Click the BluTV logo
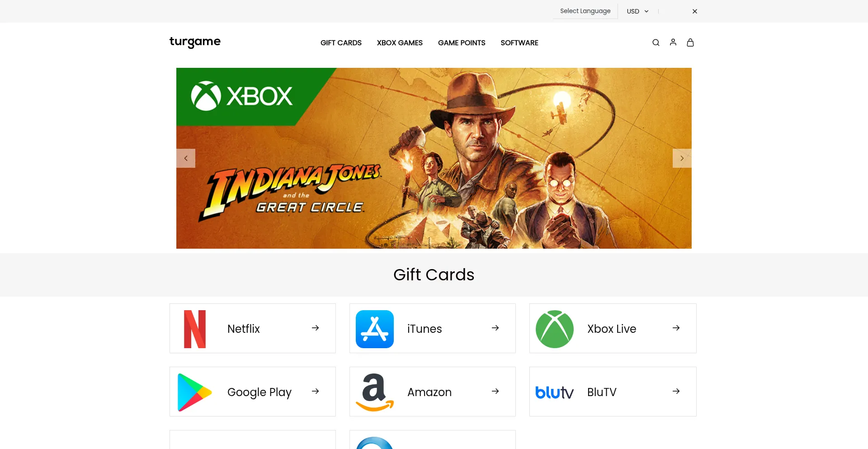 point(554,392)
